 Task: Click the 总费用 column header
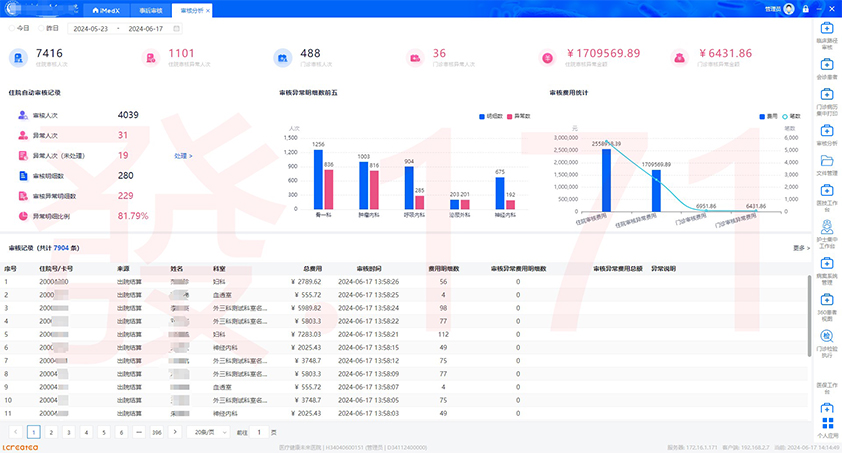313,268
